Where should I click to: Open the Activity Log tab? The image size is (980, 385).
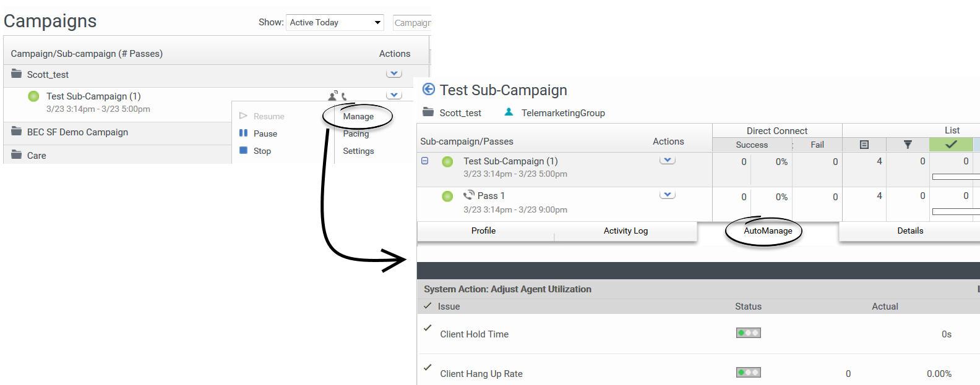(625, 231)
